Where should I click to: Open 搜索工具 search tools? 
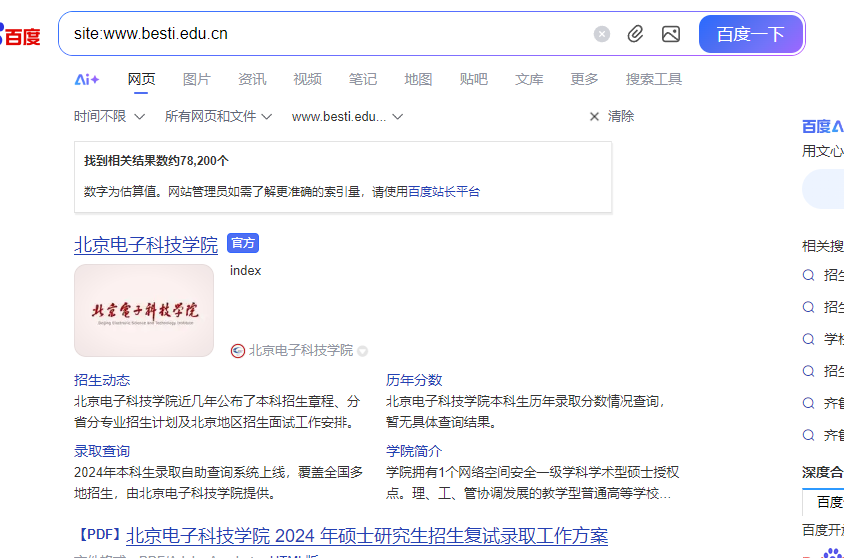[654, 80]
